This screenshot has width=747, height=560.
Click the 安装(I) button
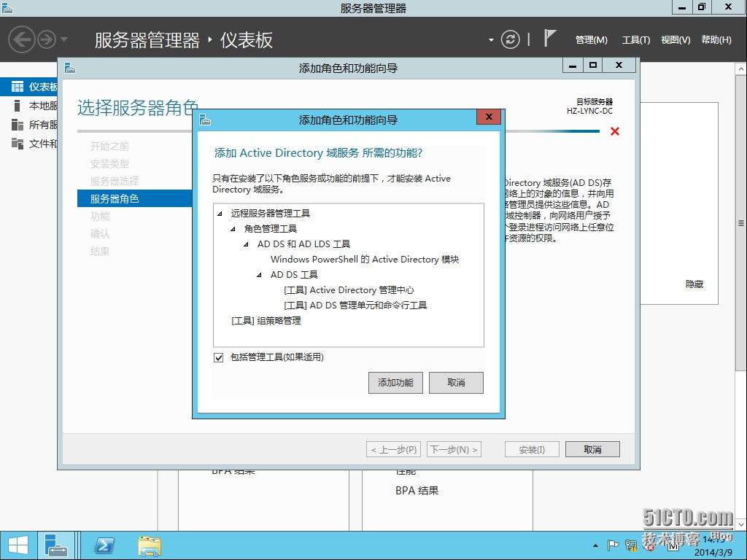(x=532, y=449)
